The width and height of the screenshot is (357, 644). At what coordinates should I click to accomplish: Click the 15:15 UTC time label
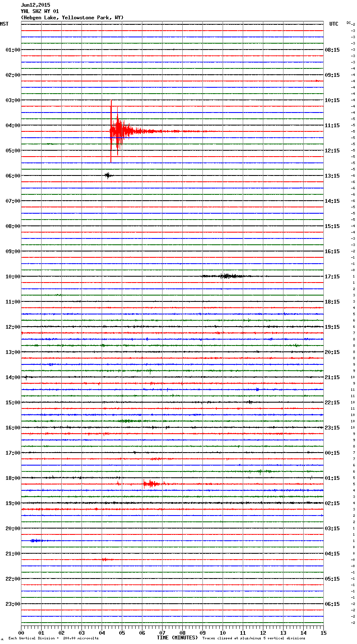pos(332,226)
